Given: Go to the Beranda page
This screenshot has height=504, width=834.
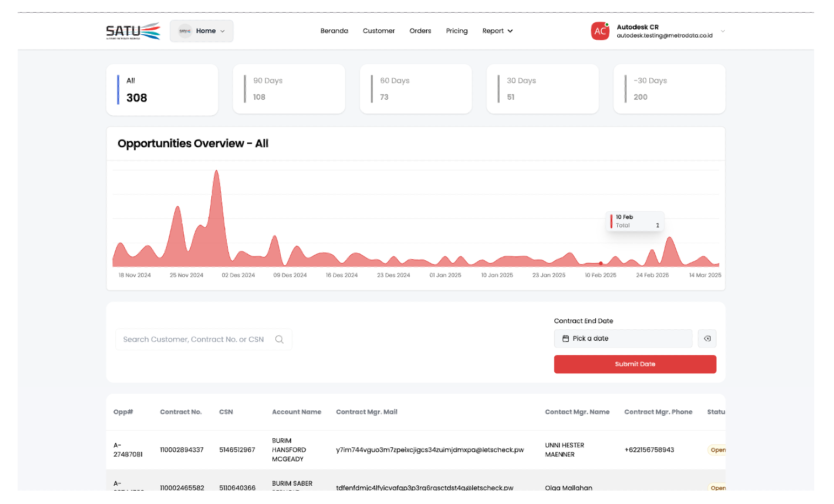Looking at the screenshot, I should (334, 31).
